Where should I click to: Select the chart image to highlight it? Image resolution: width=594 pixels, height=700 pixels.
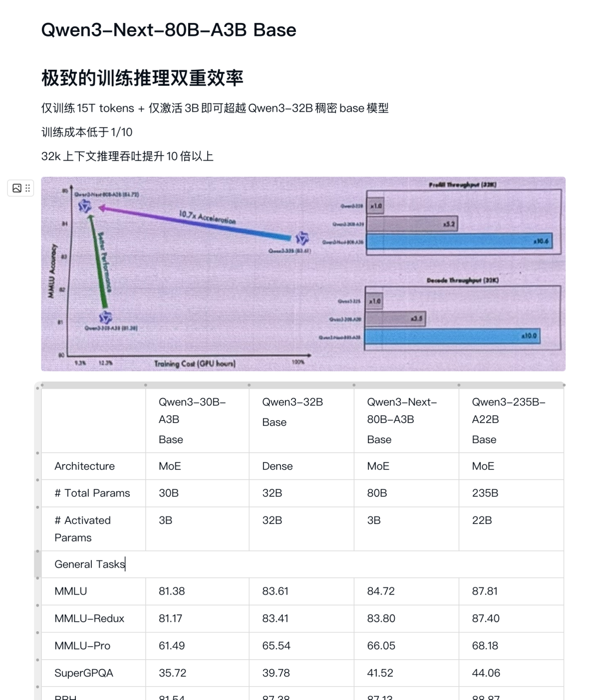[302, 273]
